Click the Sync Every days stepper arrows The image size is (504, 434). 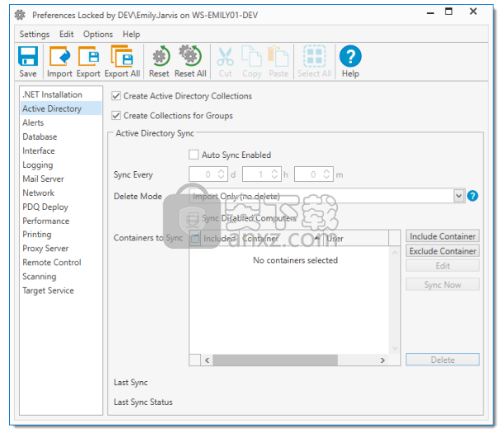[x=221, y=174]
